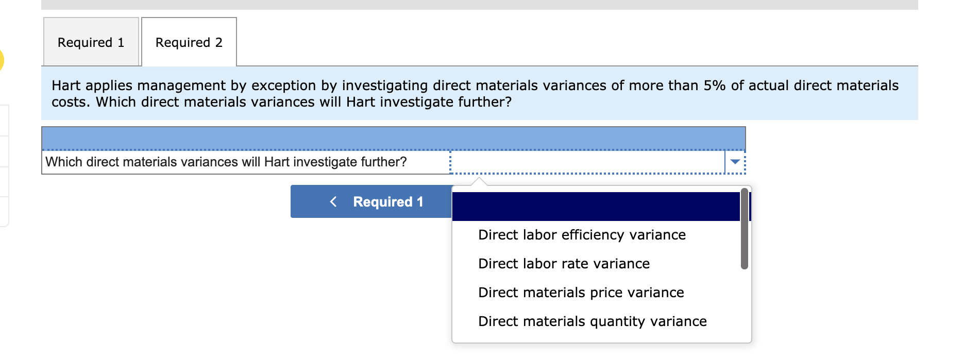Pick Direct materials quantity variance
Image resolution: width=980 pixels, height=359 pixels.
pyautogui.click(x=592, y=321)
